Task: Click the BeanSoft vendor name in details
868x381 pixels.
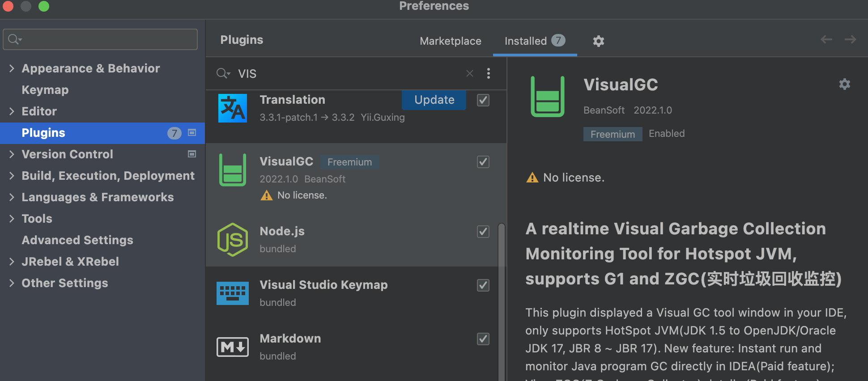Action: coord(604,110)
